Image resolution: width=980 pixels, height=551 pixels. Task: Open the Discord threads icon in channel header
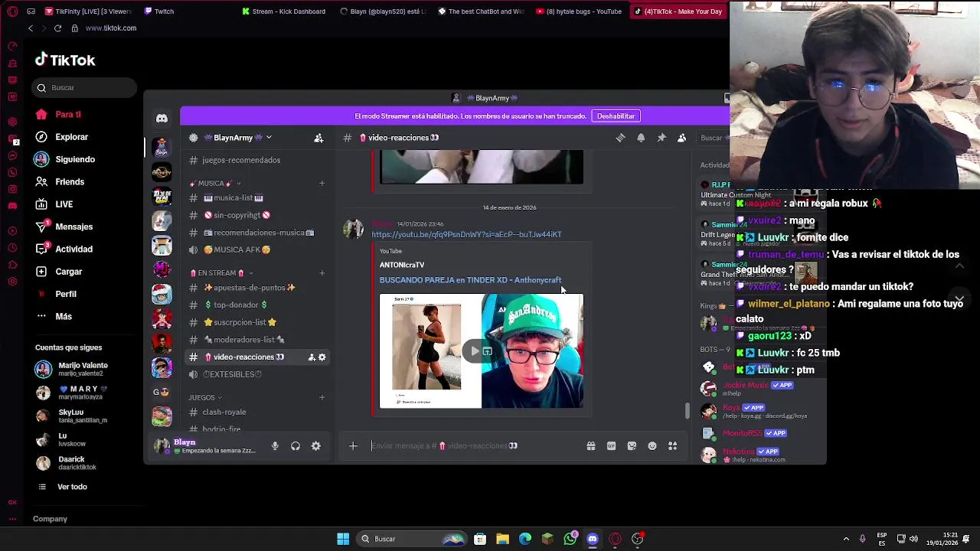(x=620, y=138)
